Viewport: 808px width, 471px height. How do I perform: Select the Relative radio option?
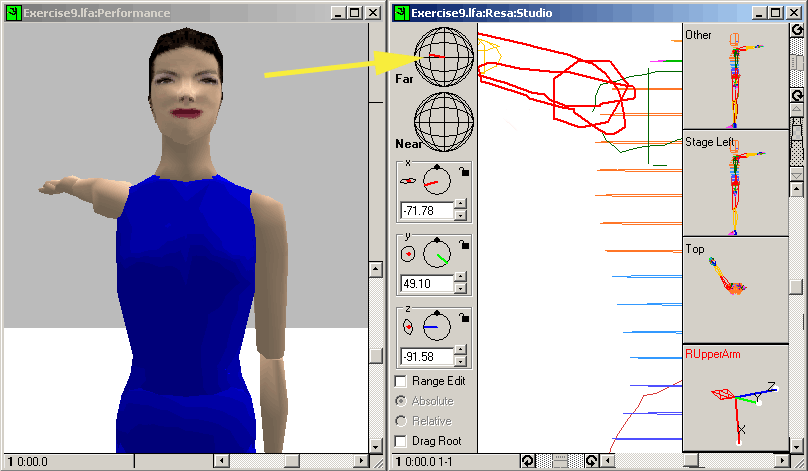402,421
